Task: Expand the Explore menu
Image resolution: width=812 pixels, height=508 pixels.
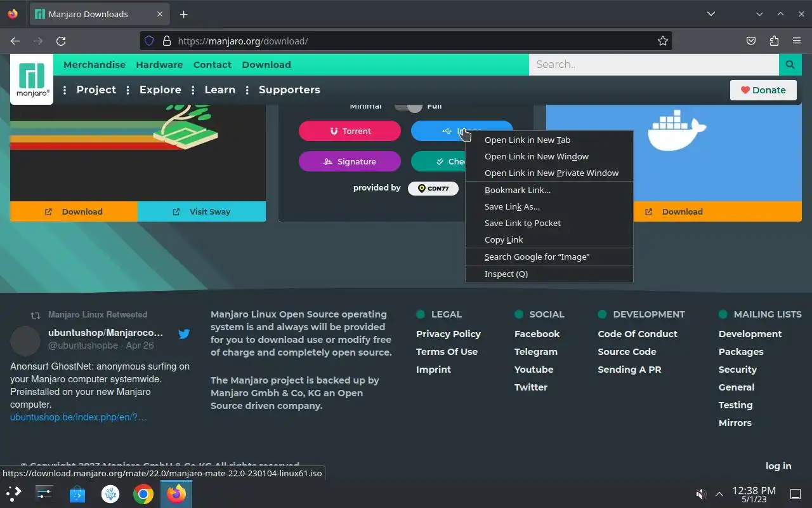Action: point(160,90)
